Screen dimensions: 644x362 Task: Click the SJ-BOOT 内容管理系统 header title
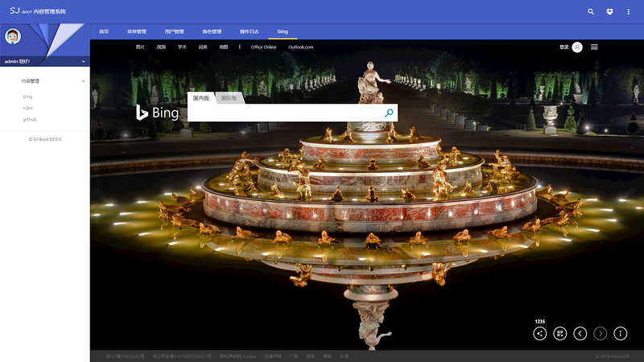[37, 11]
